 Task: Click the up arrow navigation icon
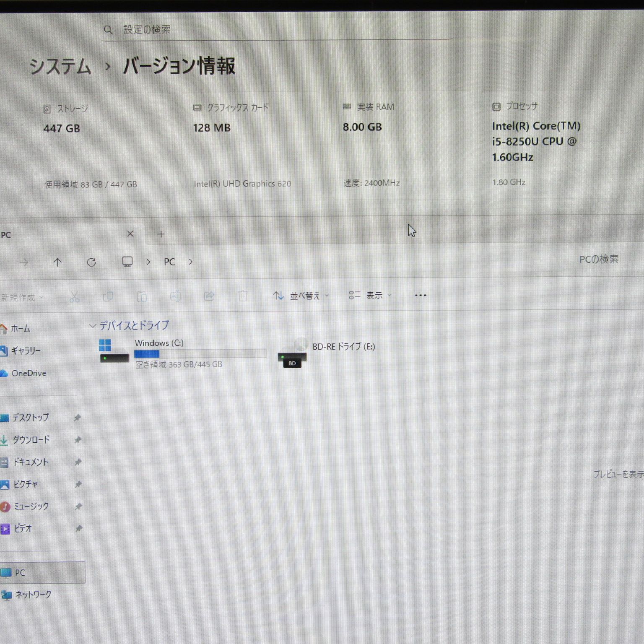(x=57, y=262)
